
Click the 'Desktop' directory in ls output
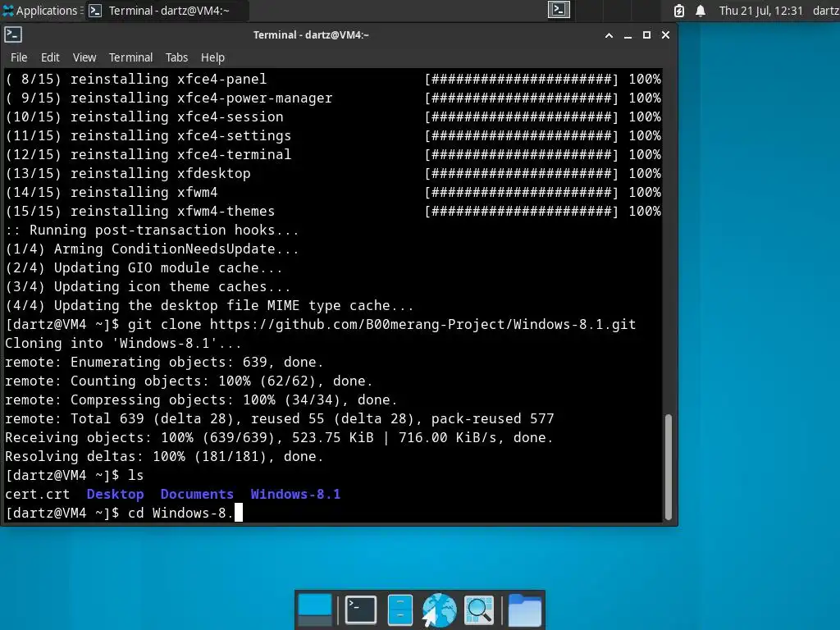pyautogui.click(x=115, y=494)
